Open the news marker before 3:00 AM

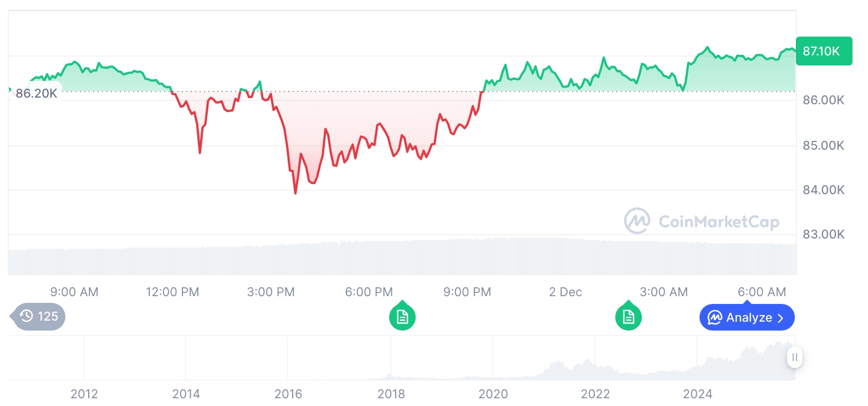[628, 317]
